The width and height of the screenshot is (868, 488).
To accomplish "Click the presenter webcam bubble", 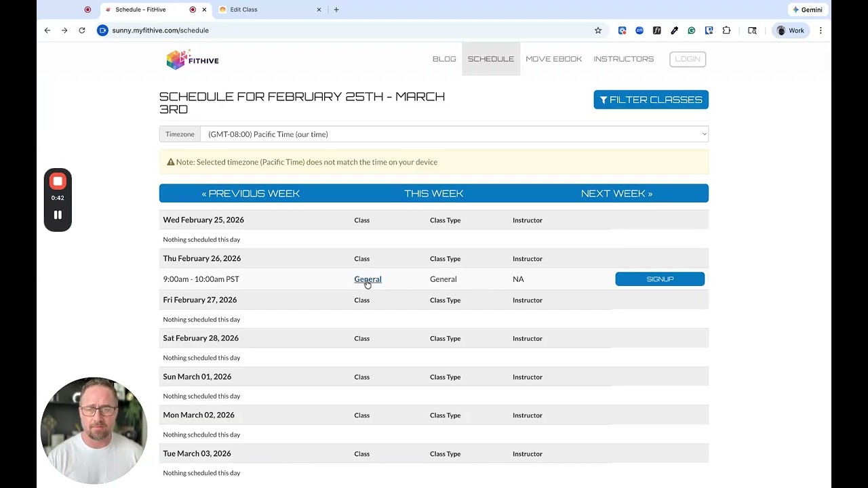I will [94, 430].
